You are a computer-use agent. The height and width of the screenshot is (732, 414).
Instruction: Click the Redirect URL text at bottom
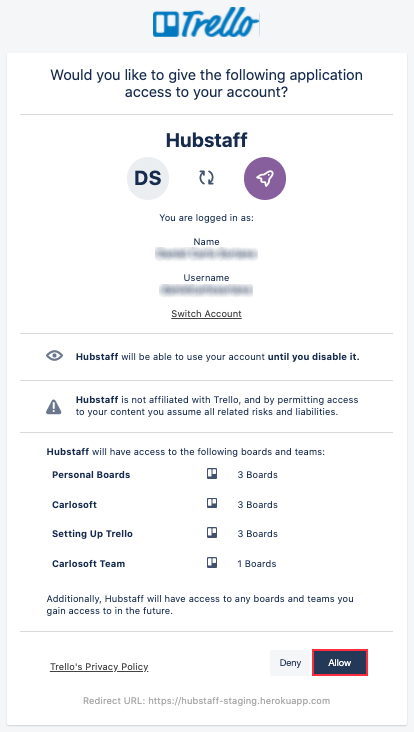click(x=206, y=701)
